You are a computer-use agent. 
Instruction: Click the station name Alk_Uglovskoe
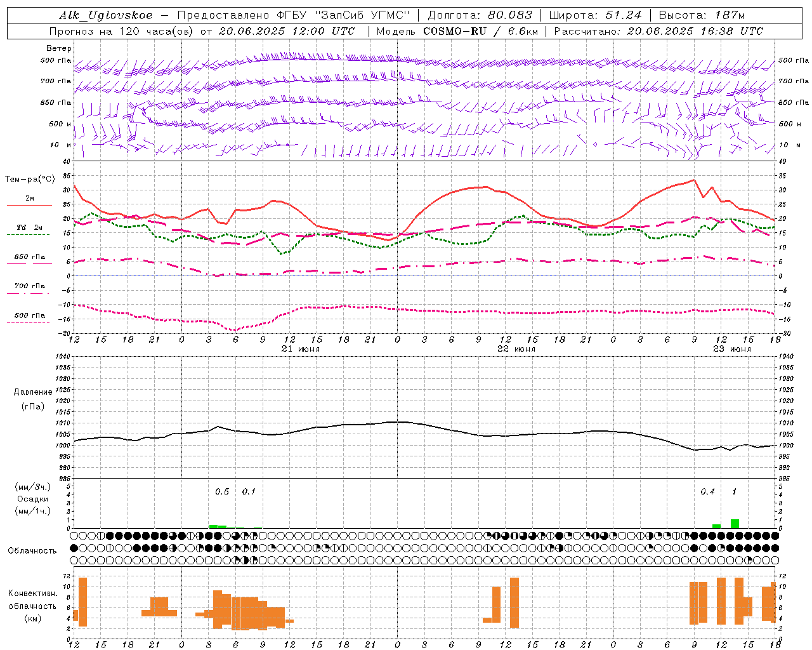[106, 15]
